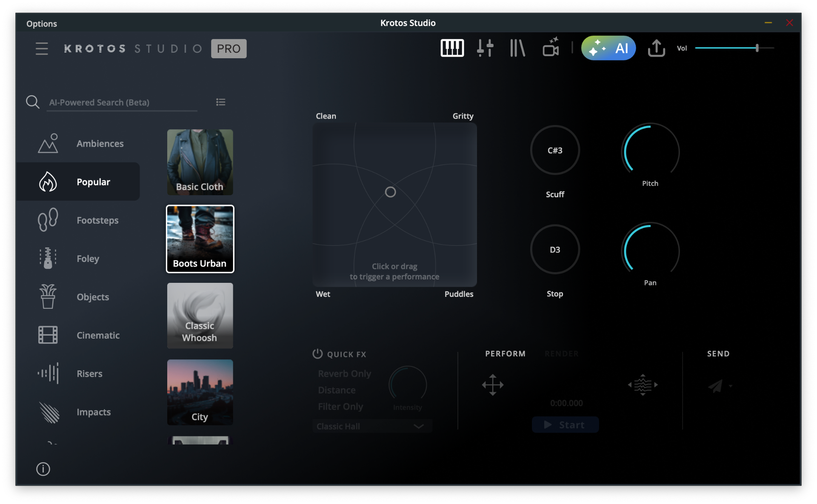Image resolution: width=817 pixels, height=504 pixels.
Task: Click the video camera sparkle icon
Action: (551, 47)
